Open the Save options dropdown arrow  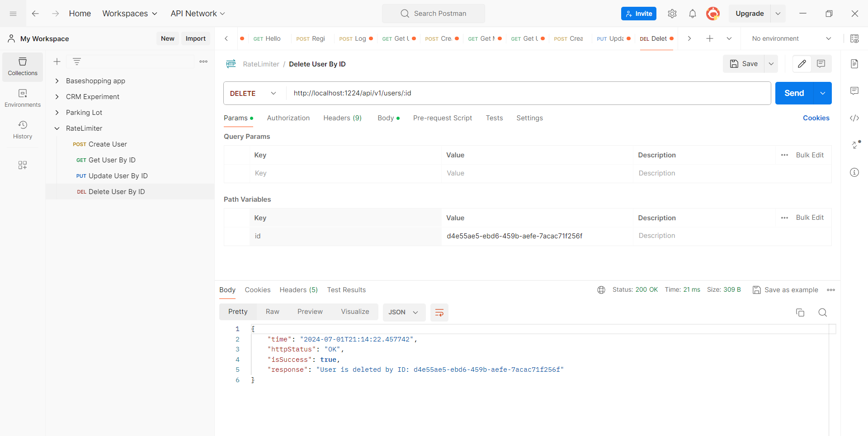tap(771, 64)
